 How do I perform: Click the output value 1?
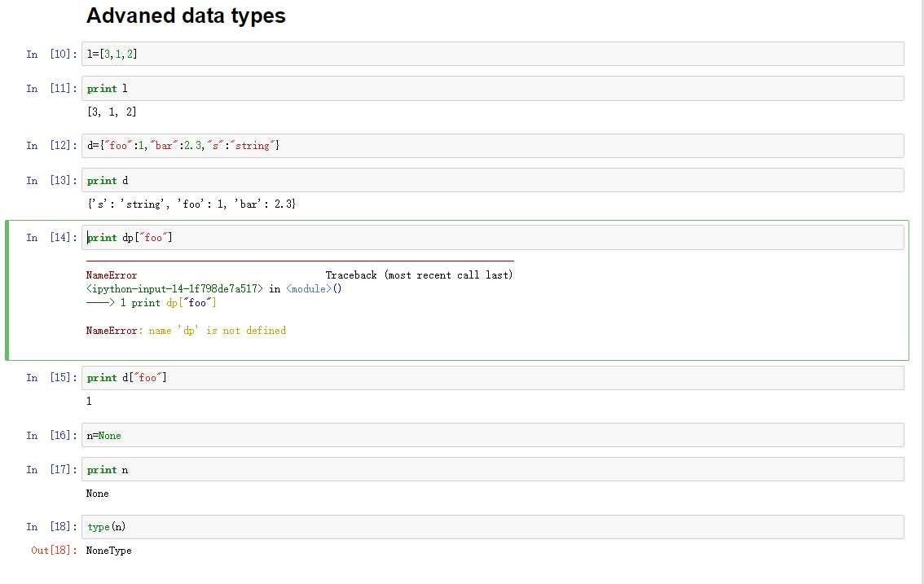[x=89, y=402]
